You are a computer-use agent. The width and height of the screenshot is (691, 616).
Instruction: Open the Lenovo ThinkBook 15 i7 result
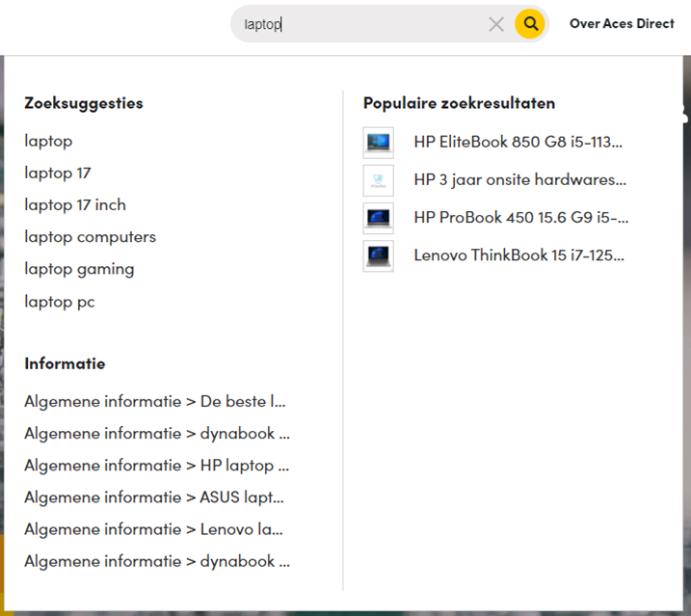click(x=519, y=255)
